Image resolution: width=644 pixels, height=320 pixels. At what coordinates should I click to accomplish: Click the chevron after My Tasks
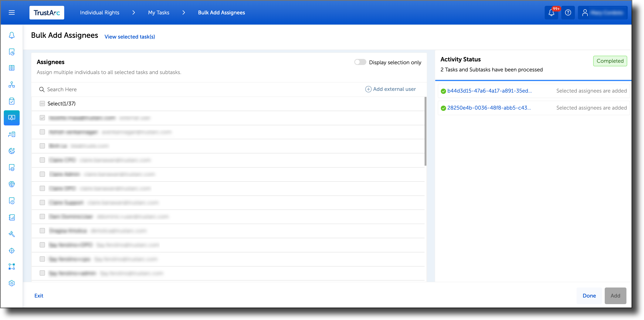click(x=184, y=12)
